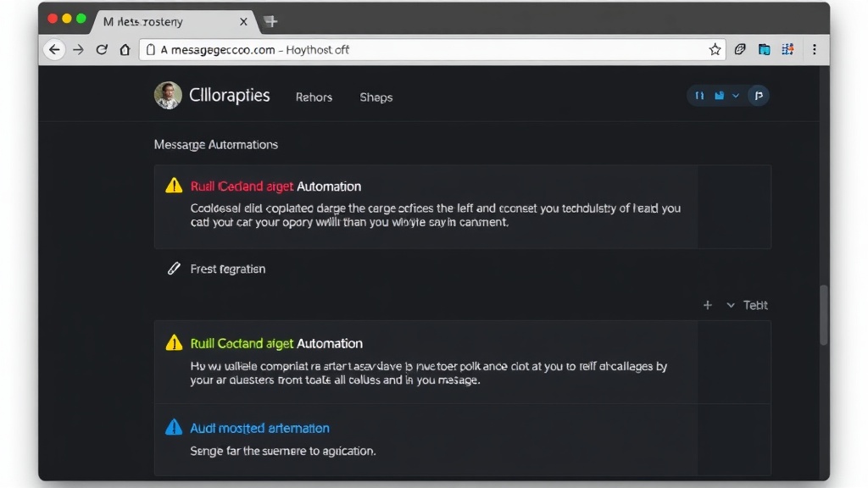
Task: Focus the address bar URL field
Action: [424, 50]
